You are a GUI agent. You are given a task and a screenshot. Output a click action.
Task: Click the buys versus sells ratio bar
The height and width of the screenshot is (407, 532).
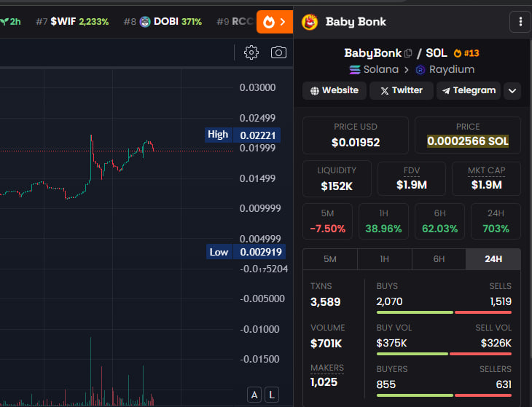[444, 312]
